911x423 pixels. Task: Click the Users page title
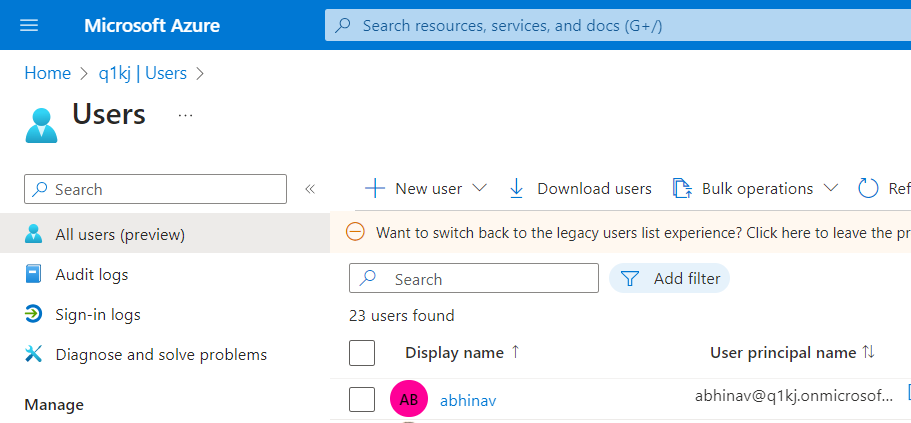[x=109, y=114]
